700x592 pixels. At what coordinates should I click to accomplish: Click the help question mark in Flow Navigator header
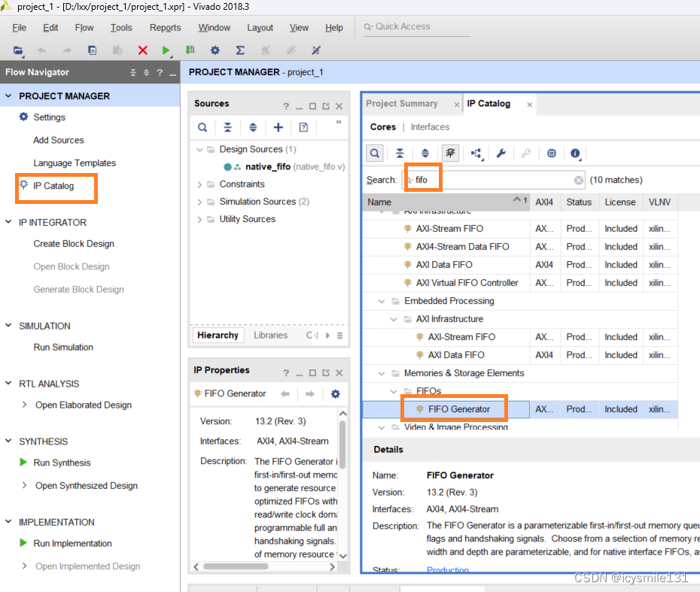[x=160, y=73]
